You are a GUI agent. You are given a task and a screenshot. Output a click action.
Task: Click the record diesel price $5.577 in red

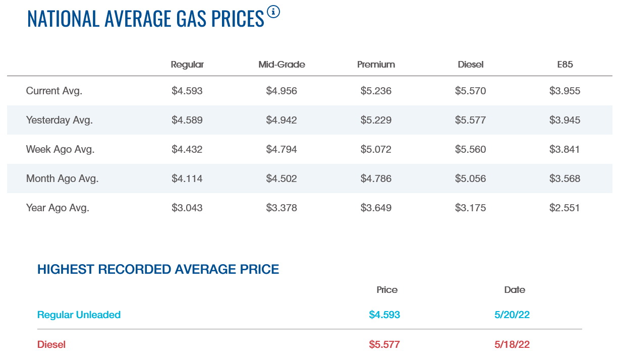pyautogui.click(x=384, y=345)
